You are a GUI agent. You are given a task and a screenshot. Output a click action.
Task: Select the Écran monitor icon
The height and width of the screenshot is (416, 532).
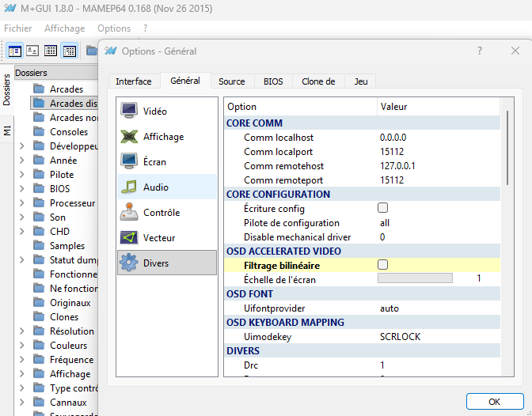click(x=129, y=162)
